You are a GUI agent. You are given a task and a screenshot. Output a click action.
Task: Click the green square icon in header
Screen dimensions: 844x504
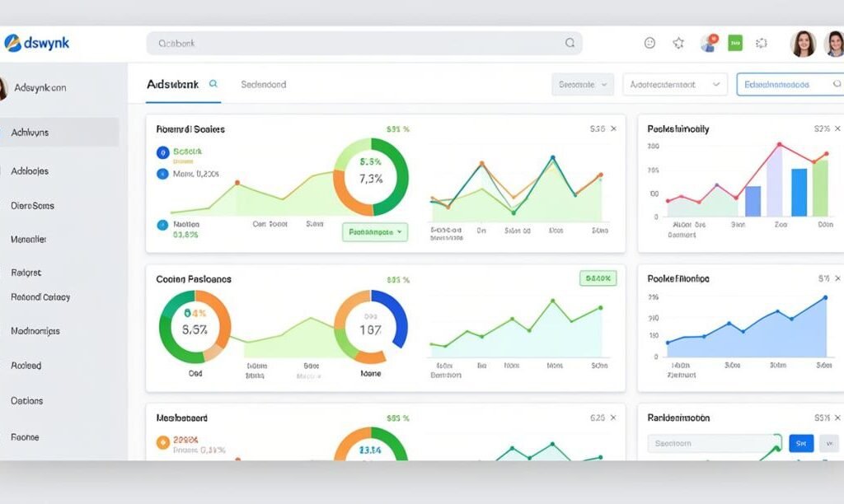pos(735,43)
